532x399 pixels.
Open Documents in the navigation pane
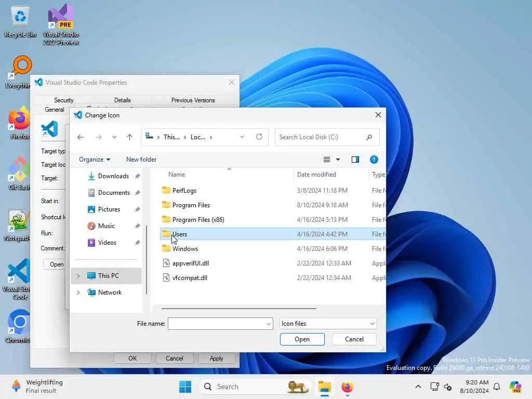click(114, 193)
